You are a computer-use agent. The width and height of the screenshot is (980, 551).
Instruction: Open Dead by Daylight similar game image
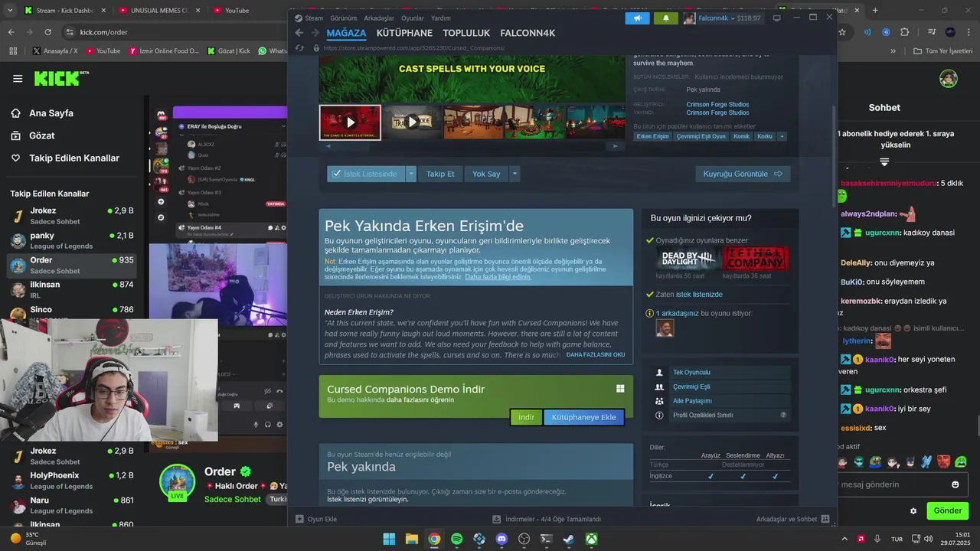tap(688, 259)
